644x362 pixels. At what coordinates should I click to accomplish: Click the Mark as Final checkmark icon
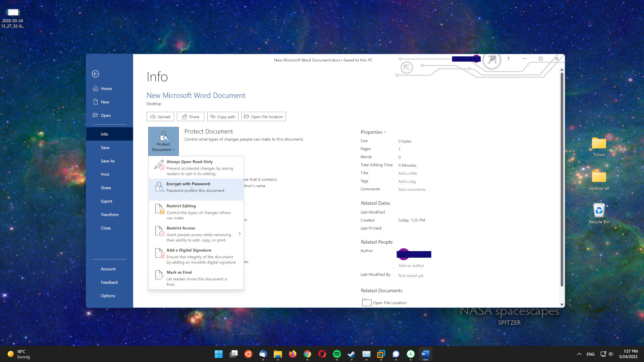pyautogui.click(x=160, y=275)
